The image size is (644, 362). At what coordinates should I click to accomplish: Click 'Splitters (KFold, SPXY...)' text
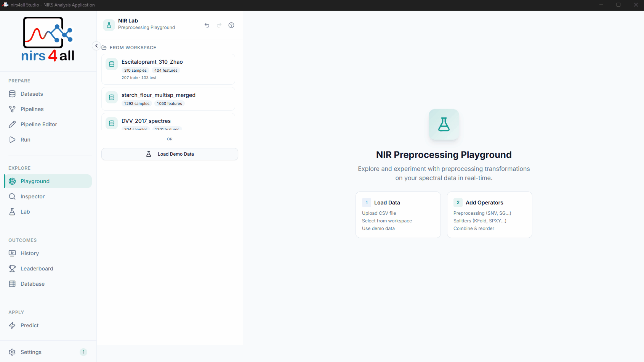click(x=480, y=221)
